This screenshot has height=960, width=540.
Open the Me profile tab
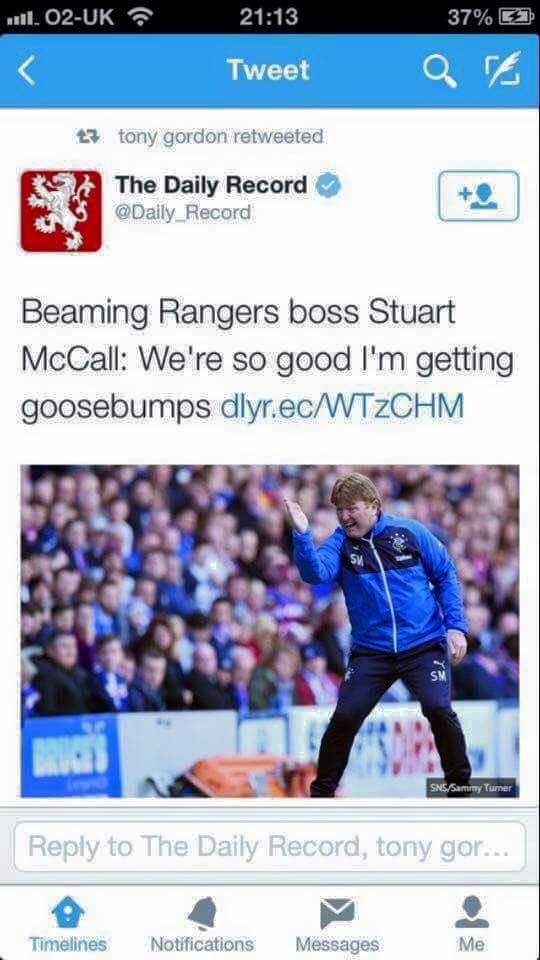[471, 924]
